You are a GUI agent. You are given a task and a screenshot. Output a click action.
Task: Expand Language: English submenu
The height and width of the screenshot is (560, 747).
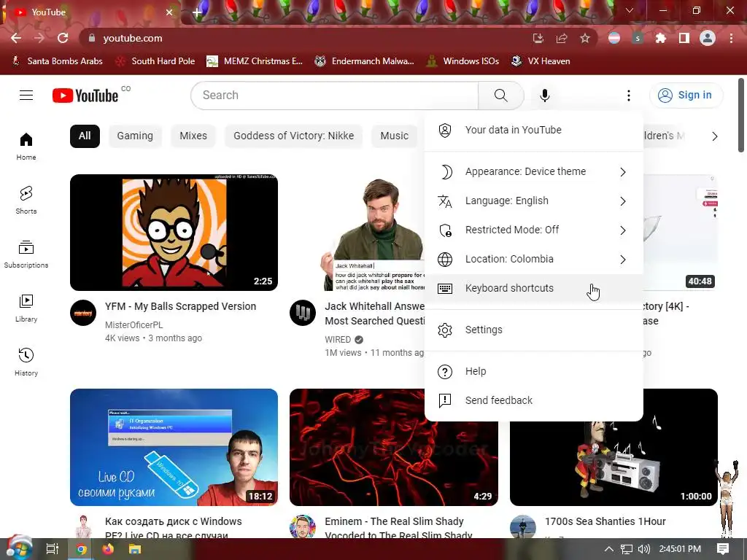point(533,201)
